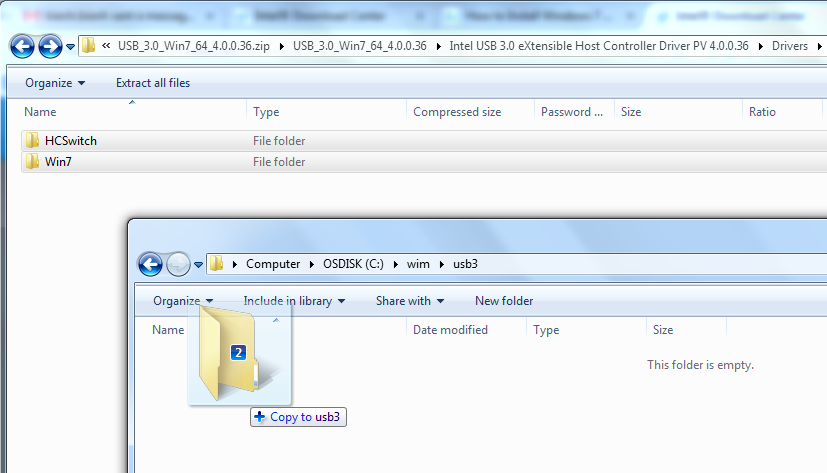Click the HCSwitch folder name

71,141
